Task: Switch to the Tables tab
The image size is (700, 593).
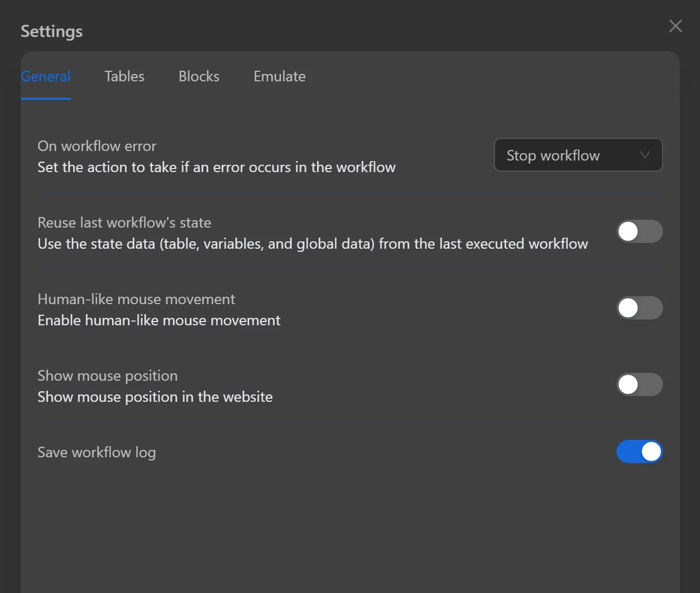Action: [124, 77]
